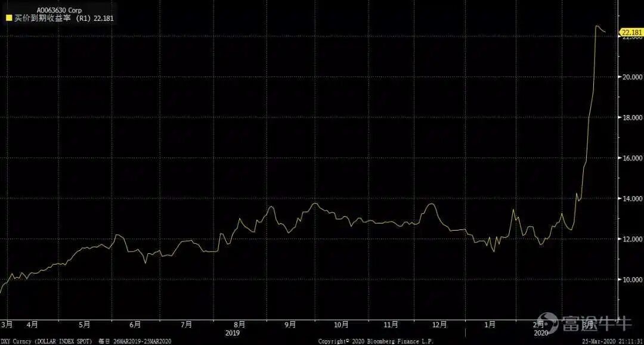Click the 20.000 y-axis label
644x345 pixels.
[631, 77]
